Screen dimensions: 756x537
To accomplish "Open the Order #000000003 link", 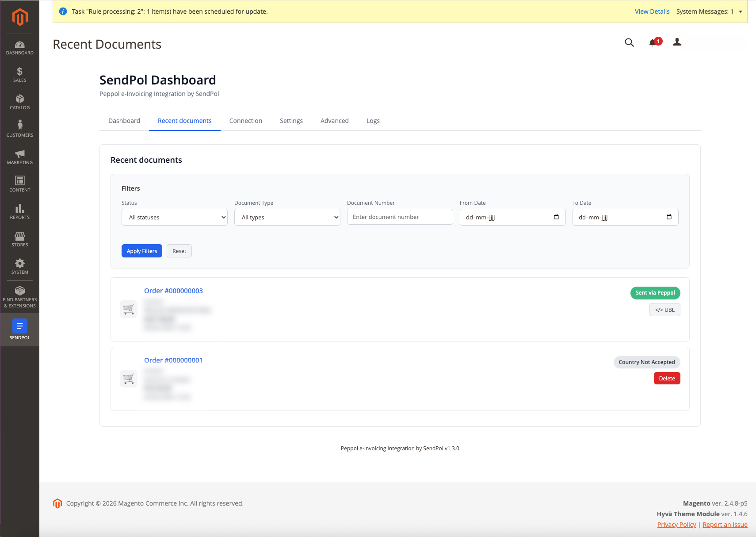I will coord(173,291).
